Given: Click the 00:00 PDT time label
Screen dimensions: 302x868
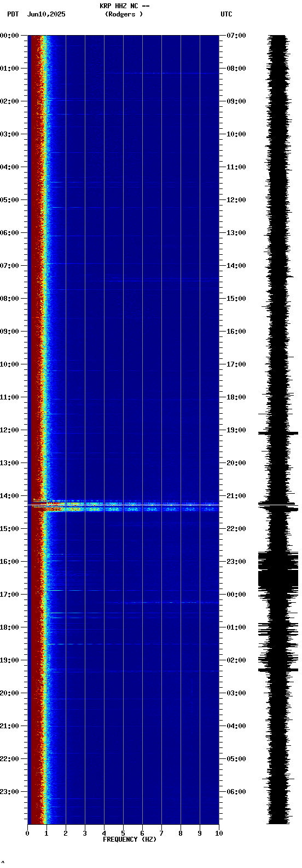Looking at the screenshot, I should [x=9, y=36].
